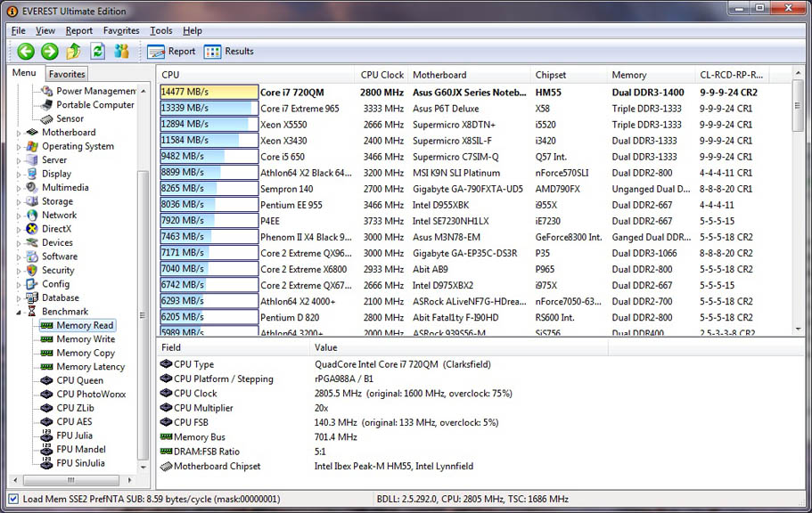812x513 pixels.
Task: Open the Server category icon
Action: click(x=32, y=160)
